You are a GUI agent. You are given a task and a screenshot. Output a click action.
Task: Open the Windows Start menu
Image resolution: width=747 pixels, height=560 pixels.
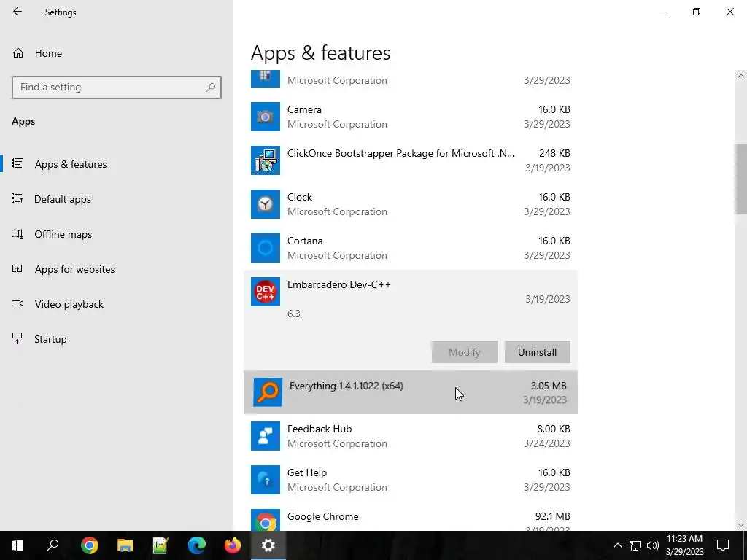18,545
